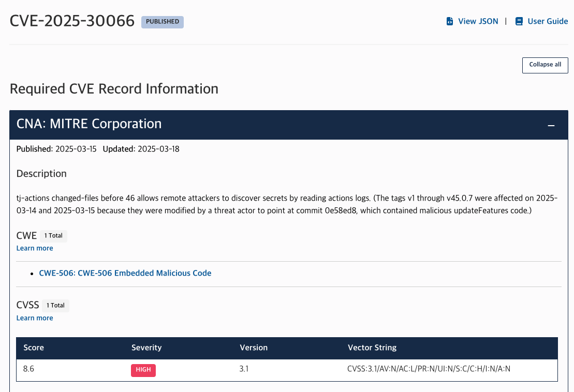Image resolution: width=574 pixels, height=392 pixels.
Task: Open CWE-506 Embedded Malicious Code link
Action: (x=125, y=273)
